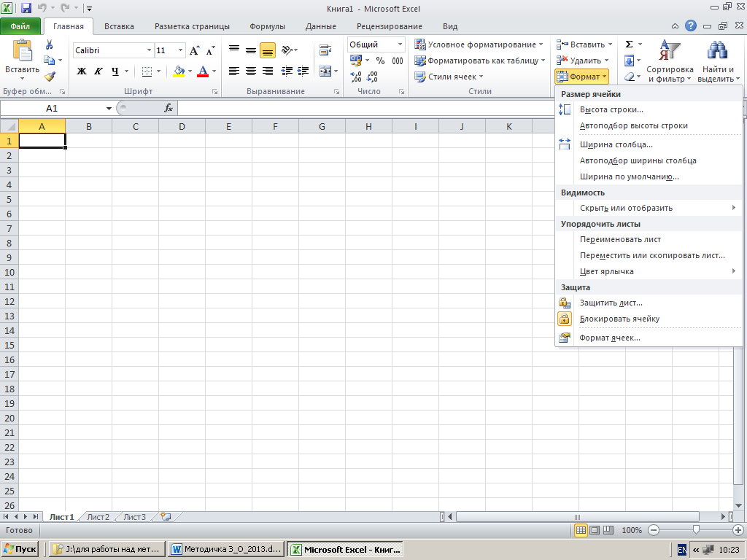Open the Общий number format dropdown
The width and height of the screenshot is (747, 560).
(x=400, y=44)
